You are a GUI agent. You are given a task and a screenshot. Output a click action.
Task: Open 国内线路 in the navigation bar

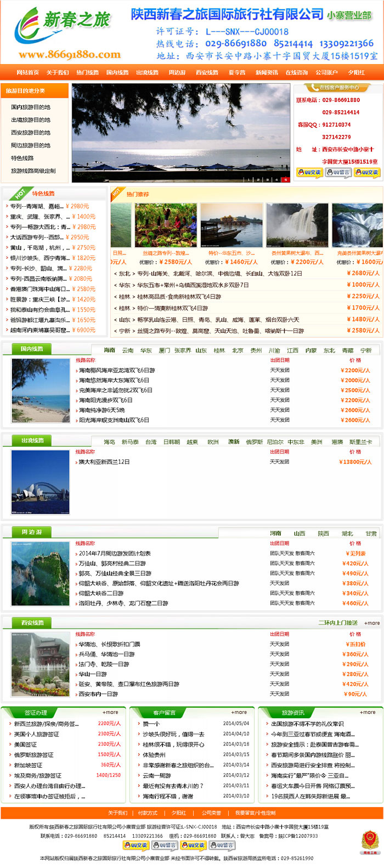tap(117, 72)
